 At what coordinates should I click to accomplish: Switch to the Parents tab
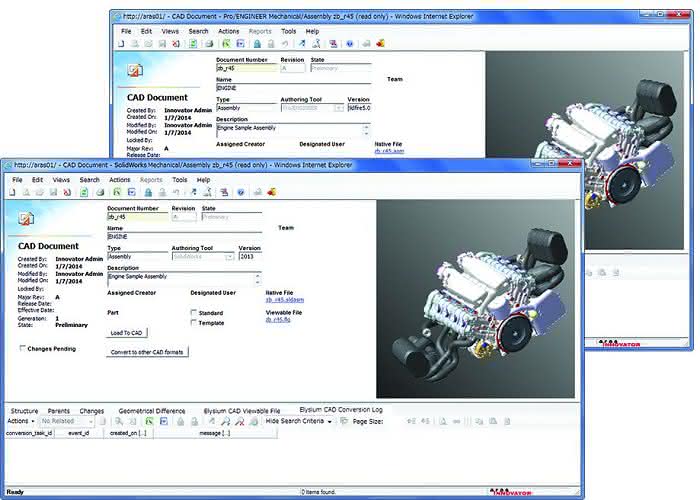[58, 411]
